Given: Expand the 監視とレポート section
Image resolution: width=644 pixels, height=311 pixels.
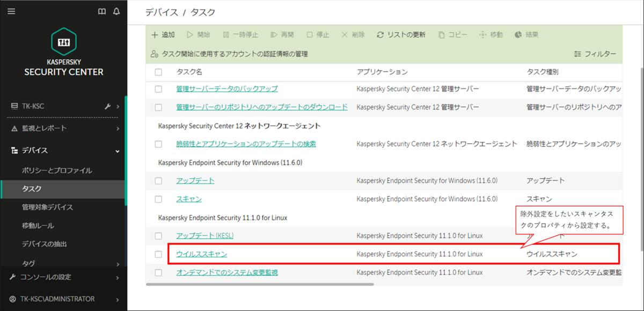Looking at the screenshot, I should click(118, 128).
